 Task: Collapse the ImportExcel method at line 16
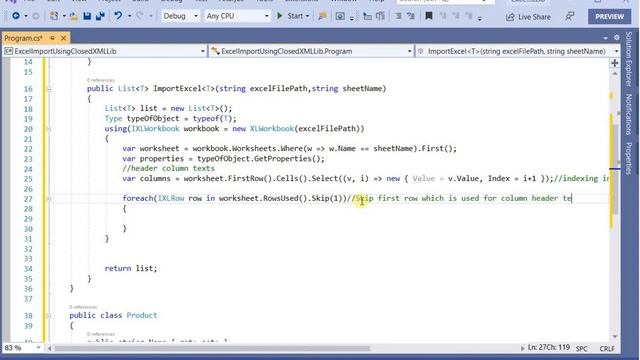(x=49, y=89)
